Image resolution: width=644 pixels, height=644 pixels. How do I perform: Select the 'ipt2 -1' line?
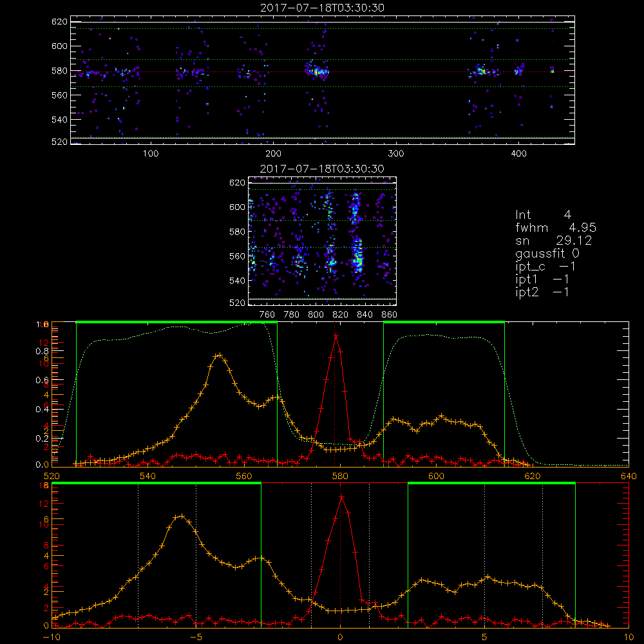542,292
